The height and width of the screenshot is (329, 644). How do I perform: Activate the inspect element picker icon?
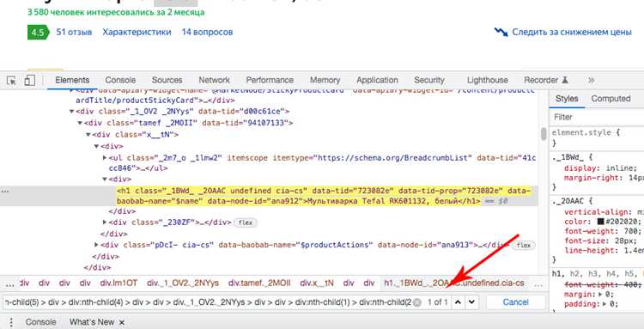(x=11, y=80)
